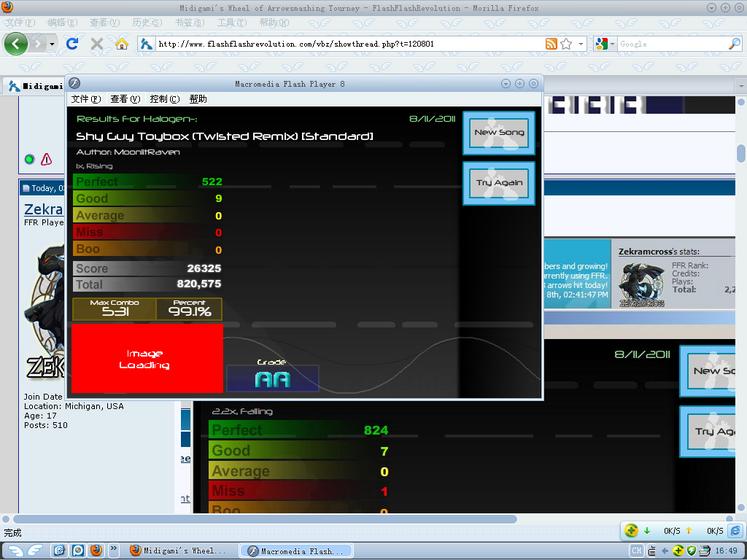747x560 pixels.
Task: Click the green online status dot
Action: 30,159
